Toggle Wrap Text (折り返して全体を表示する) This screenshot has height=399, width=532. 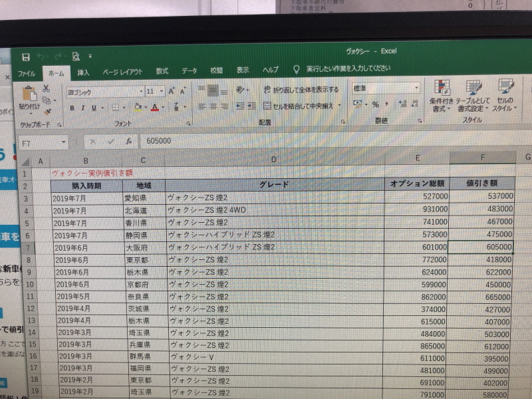[301, 90]
